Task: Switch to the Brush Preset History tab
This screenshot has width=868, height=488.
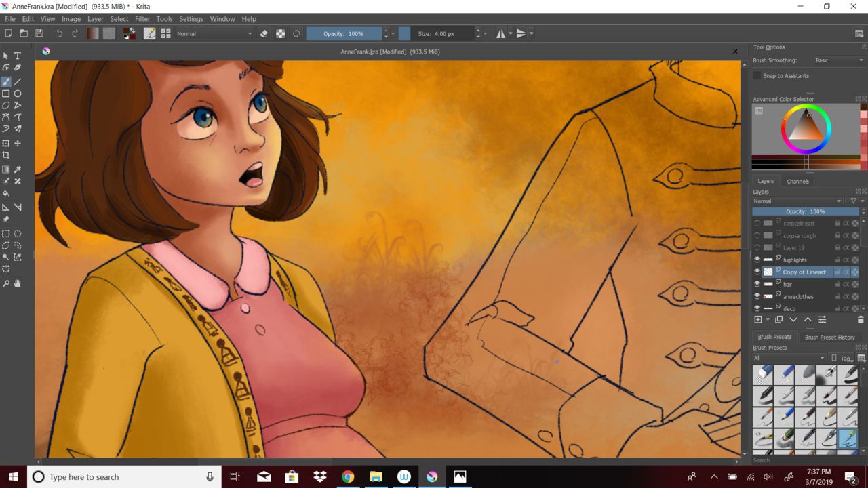Action: (x=829, y=337)
